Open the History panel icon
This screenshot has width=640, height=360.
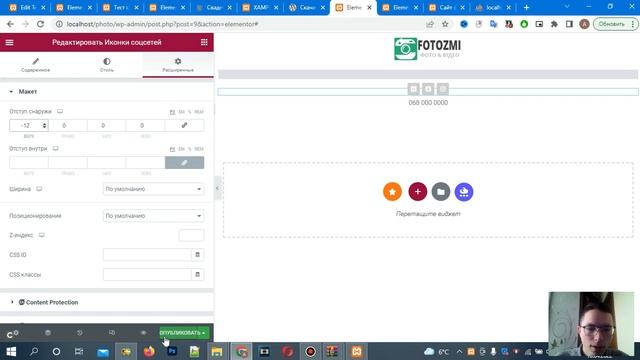tap(80, 333)
